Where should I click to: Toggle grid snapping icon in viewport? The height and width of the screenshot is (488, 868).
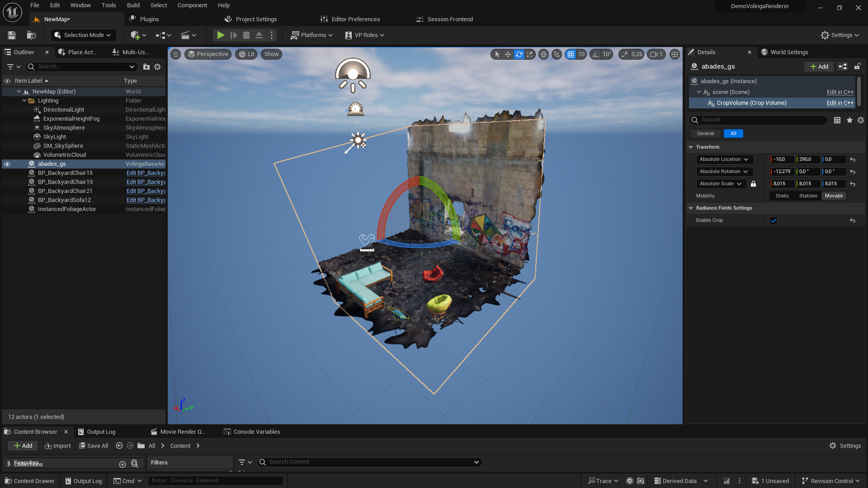(571, 54)
